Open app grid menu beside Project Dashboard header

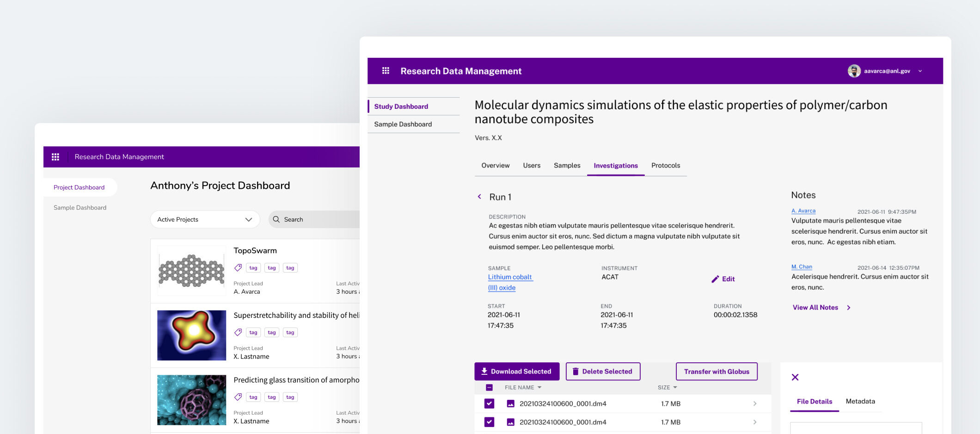(x=55, y=157)
